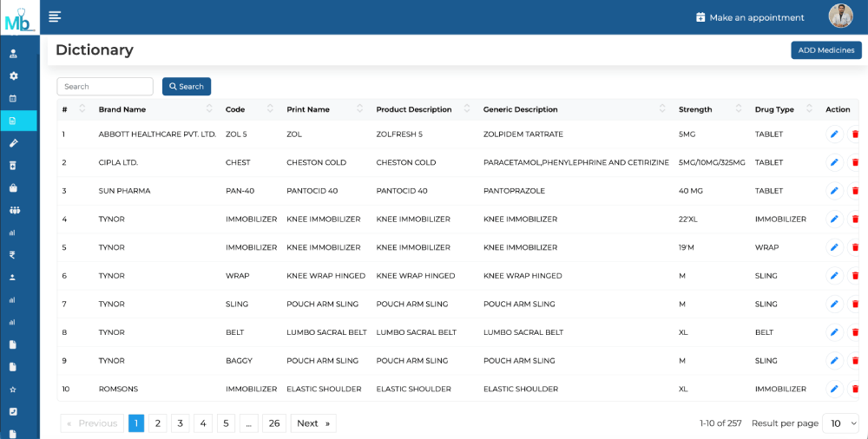Sort table by # column arrows
The height and width of the screenshot is (439, 868).
(82, 108)
